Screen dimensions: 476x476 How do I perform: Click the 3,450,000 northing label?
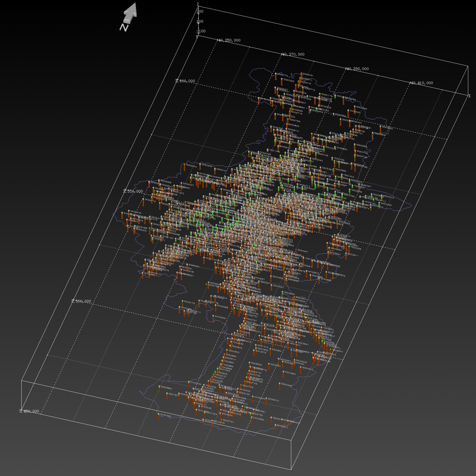(29, 411)
